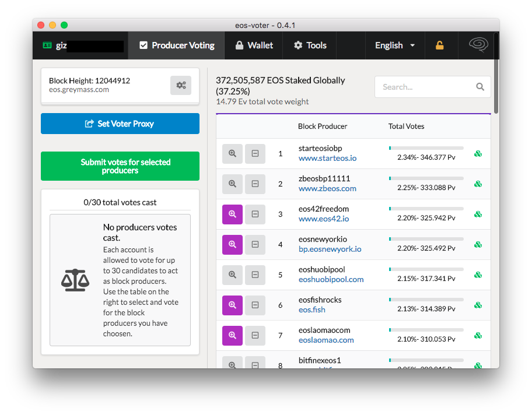Open producer info for eoshuobipool
Screen dimensions: 532x415
(232, 275)
